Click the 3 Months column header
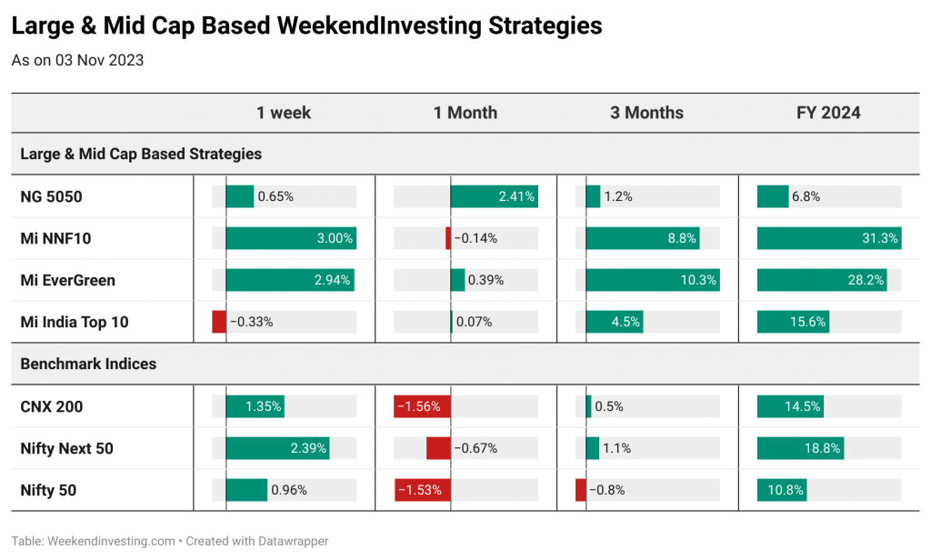931x560 pixels. click(x=646, y=113)
